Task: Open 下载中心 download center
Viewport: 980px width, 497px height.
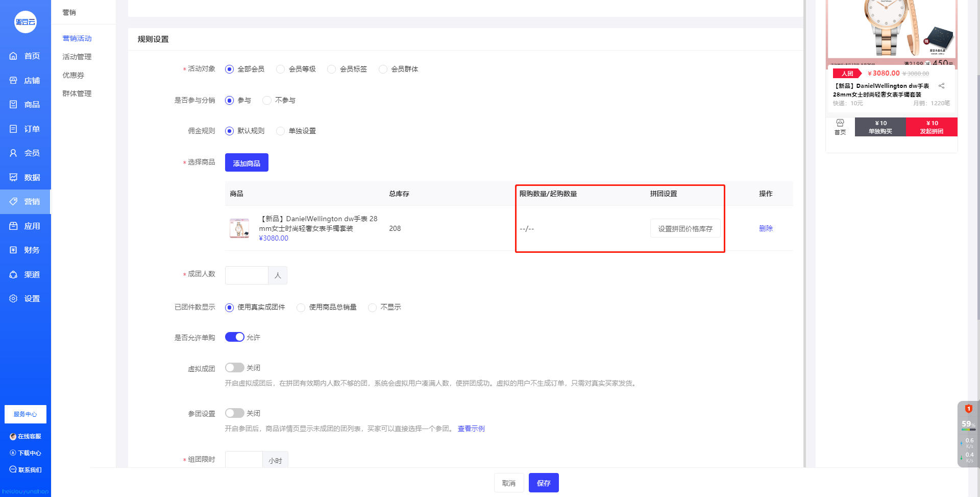Action: pyautogui.click(x=26, y=453)
